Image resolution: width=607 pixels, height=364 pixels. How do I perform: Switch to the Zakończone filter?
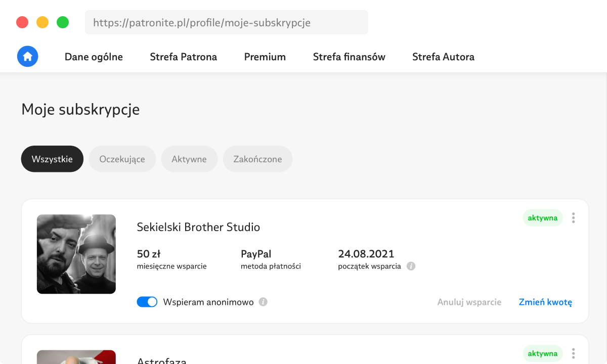tap(257, 159)
